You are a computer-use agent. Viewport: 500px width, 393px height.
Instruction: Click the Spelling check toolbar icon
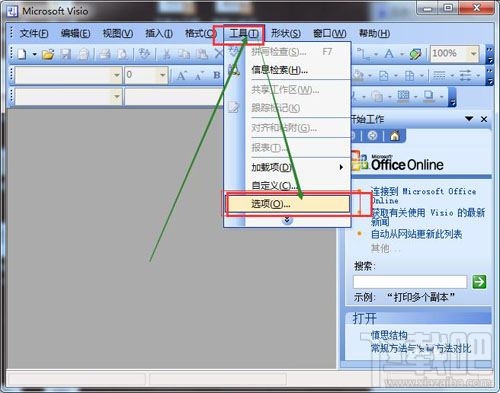[144, 54]
